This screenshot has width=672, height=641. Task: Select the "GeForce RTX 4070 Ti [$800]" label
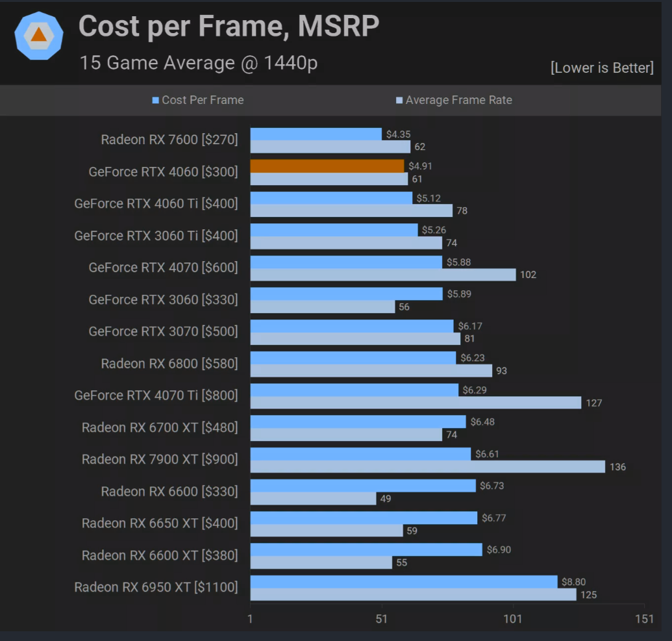[156, 396]
